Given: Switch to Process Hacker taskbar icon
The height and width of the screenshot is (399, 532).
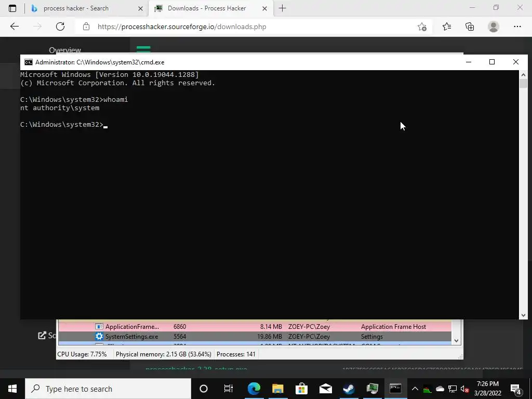Looking at the screenshot, I should (372, 389).
